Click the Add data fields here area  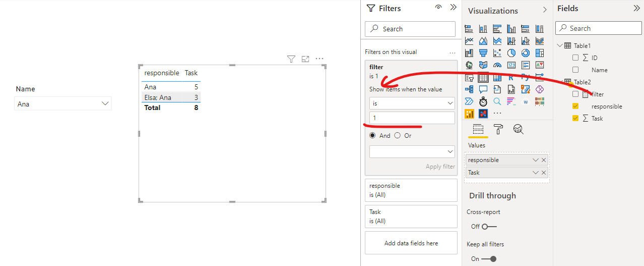coord(411,243)
